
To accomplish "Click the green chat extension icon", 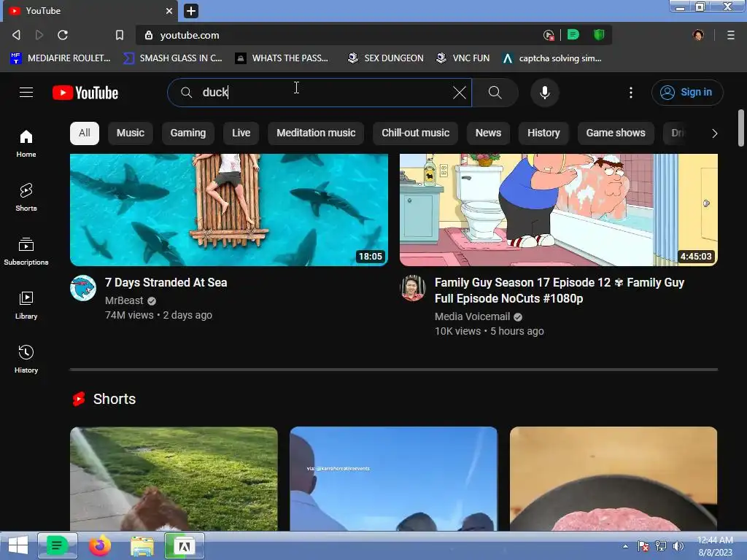I will point(573,35).
